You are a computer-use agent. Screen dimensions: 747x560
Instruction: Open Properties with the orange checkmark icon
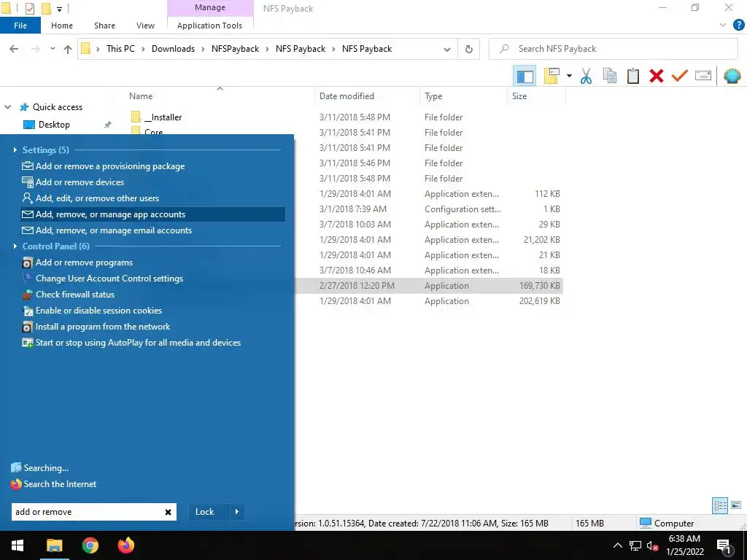pos(680,76)
